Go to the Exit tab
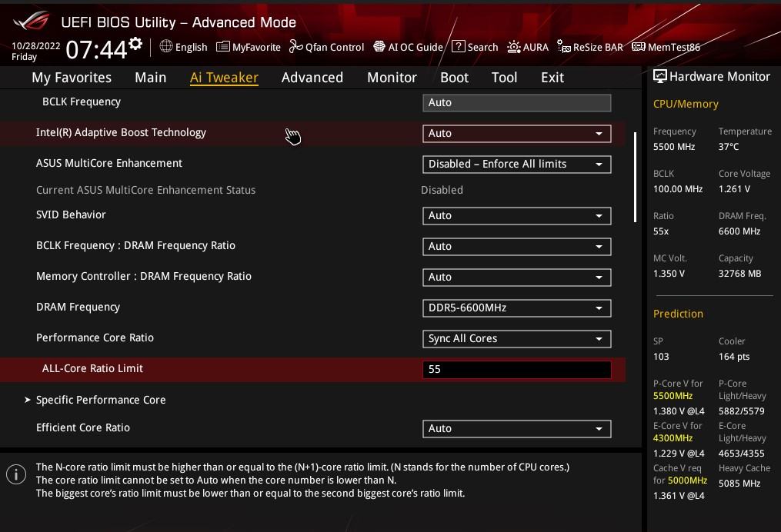This screenshot has width=781, height=532. coord(552,78)
